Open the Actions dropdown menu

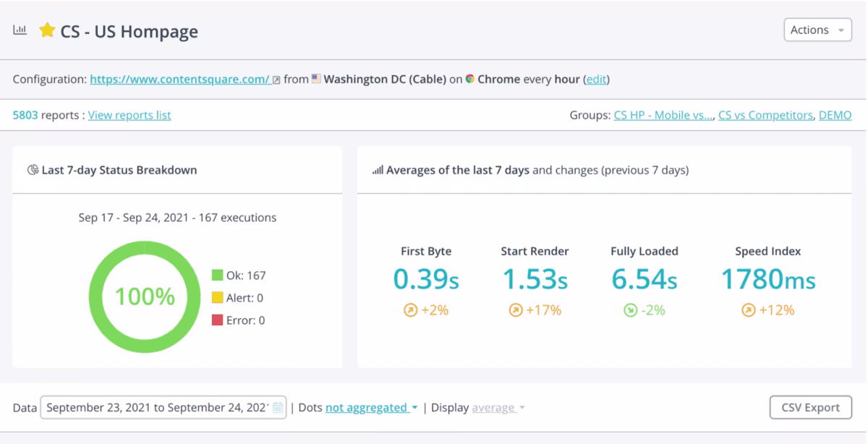coord(817,30)
